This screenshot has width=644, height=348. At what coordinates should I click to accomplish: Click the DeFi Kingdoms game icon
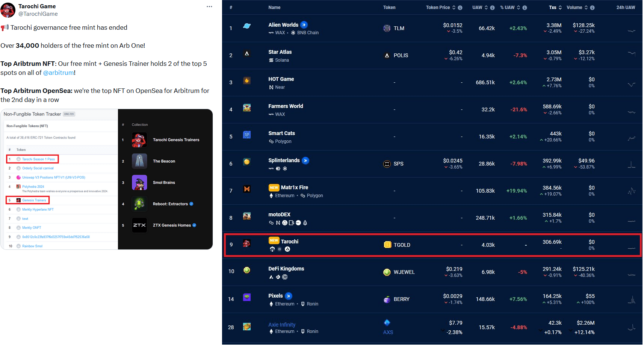[x=247, y=270]
